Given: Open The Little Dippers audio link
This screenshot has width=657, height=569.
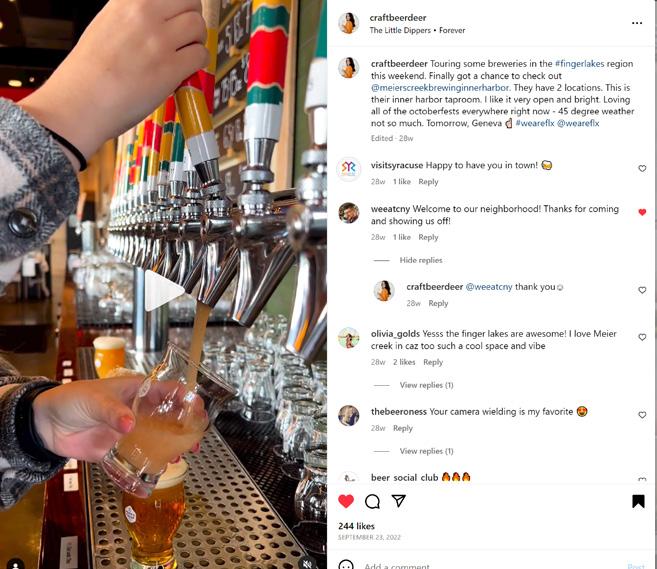Looking at the screenshot, I should [x=400, y=30].
